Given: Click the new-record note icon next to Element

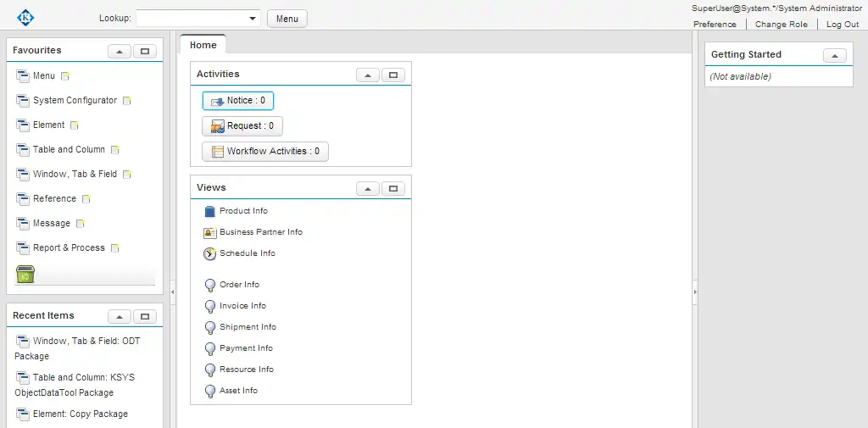Looking at the screenshot, I should [75, 125].
